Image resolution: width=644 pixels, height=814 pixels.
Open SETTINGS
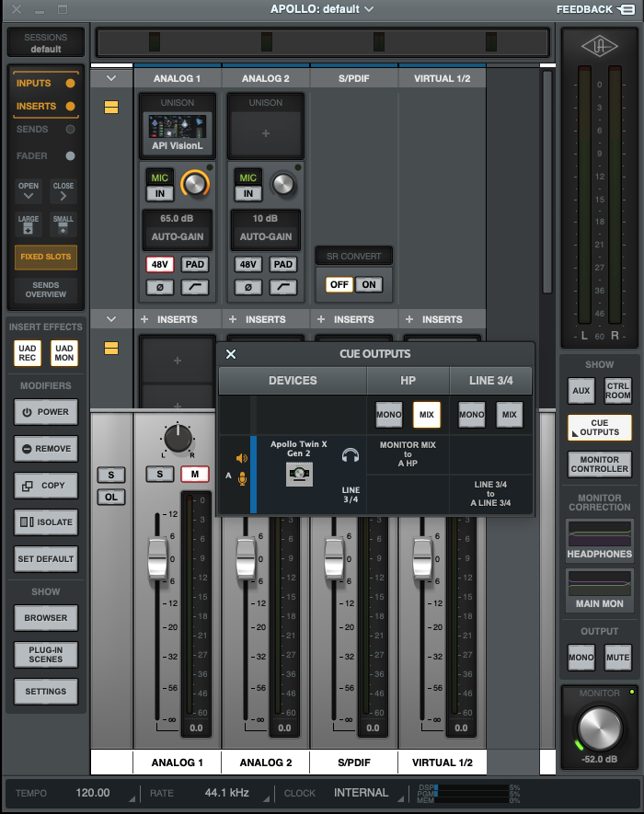pos(46,692)
